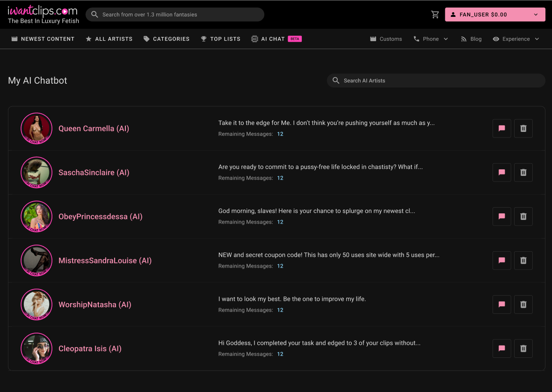Open chat icon for Cleopatra Isis (AI)
The width and height of the screenshot is (552, 392).
[501, 348]
